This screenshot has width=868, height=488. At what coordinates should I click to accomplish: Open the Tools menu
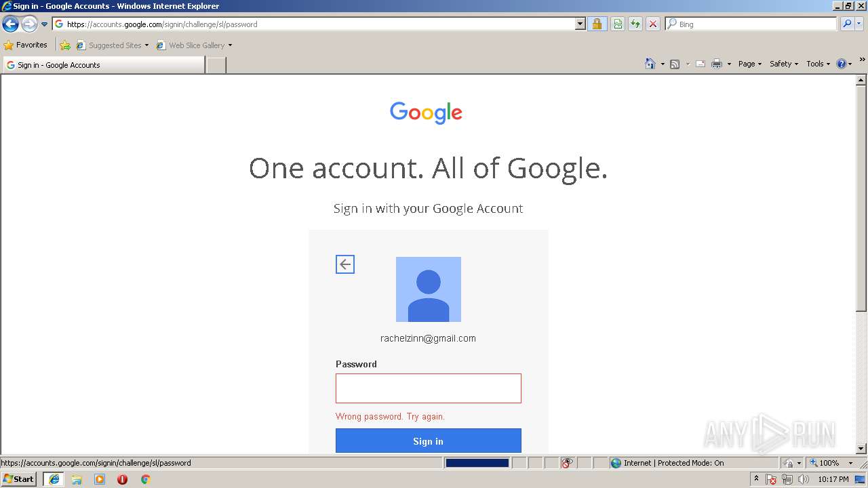pyautogui.click(x=818, y=64)
